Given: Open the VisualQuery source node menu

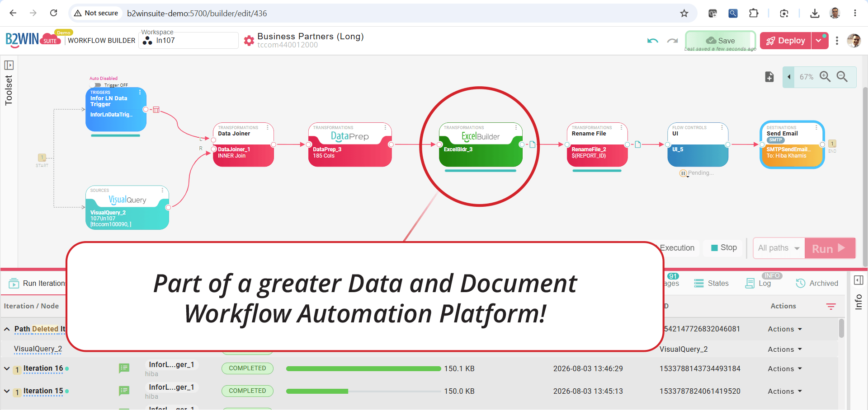Looking at the screenshot, I should point(162,190).
